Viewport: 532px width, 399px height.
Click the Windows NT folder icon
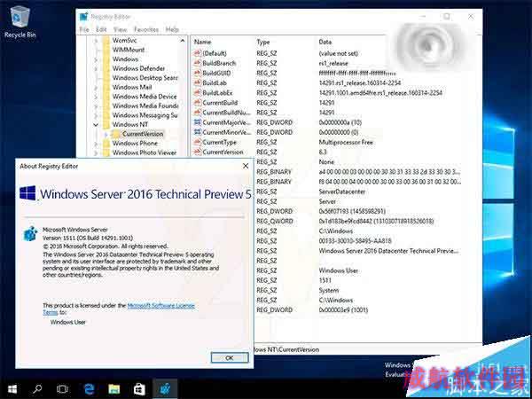coord(106,124)
